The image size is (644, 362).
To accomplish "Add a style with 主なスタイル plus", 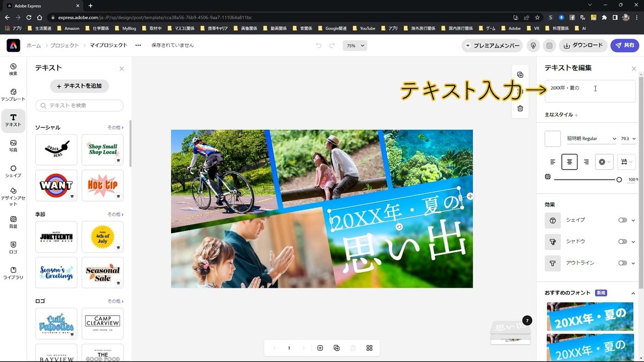I will point(576,115).
